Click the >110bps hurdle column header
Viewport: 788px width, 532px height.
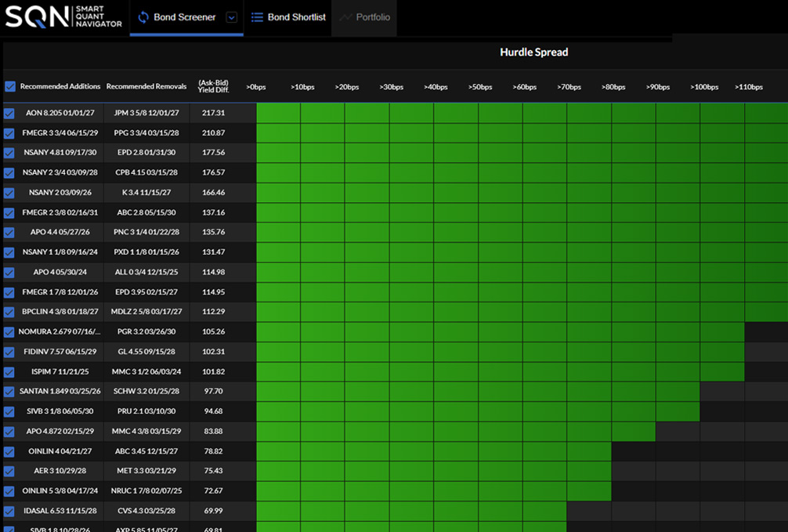[748, 87]
